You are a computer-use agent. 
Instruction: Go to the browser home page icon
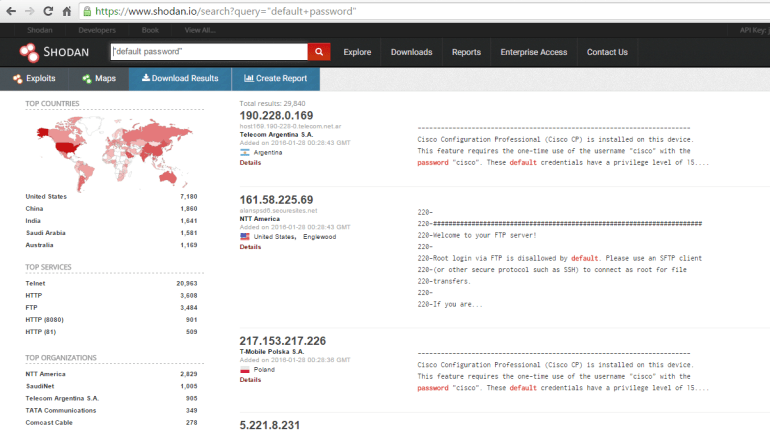(66, 11)
